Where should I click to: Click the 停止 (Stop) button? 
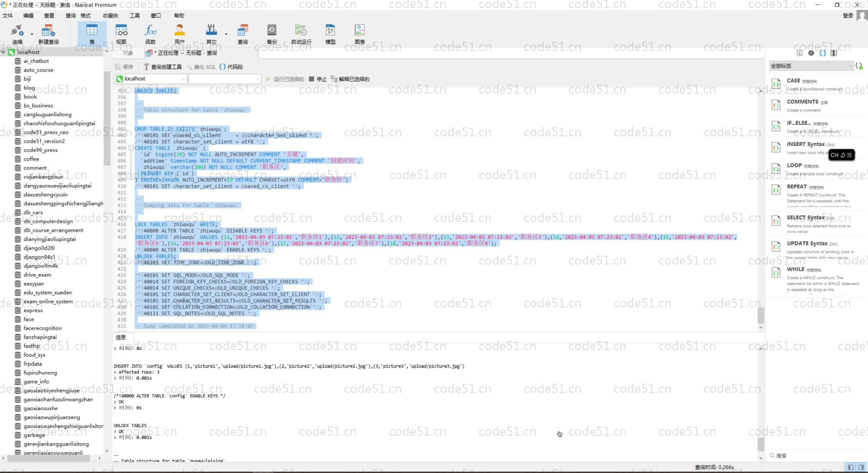[318, 79]
